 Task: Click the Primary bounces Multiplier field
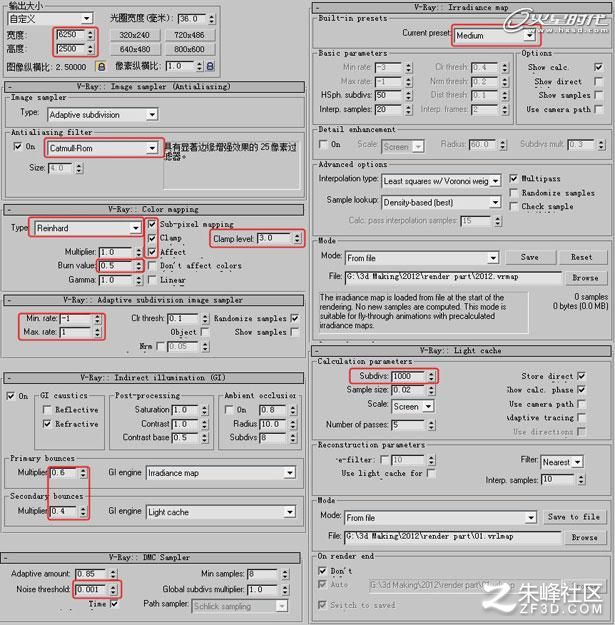pos(63,473)
